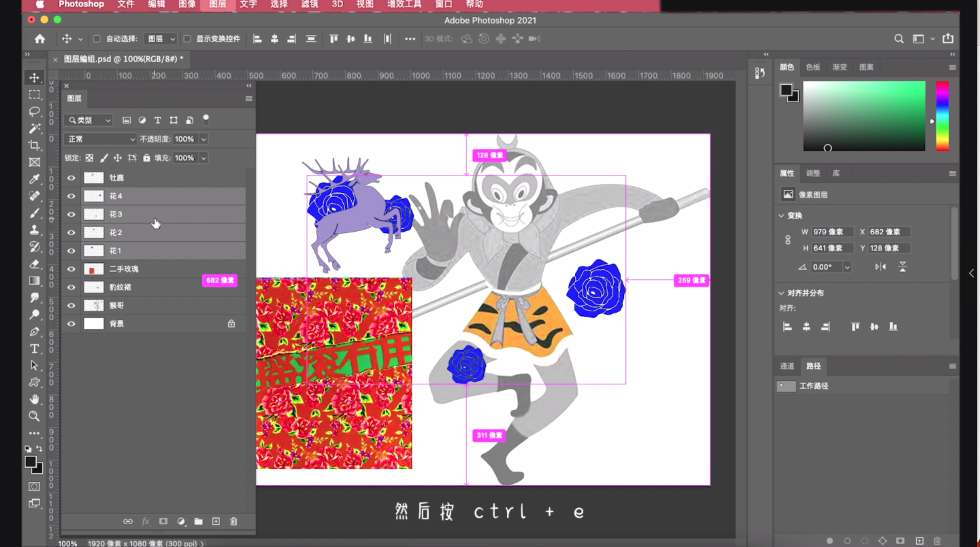Image resolution: width=980 pixels, height=547 pixels.
Task: Add a layer mask icon
Action: click(x=163, y=521)
